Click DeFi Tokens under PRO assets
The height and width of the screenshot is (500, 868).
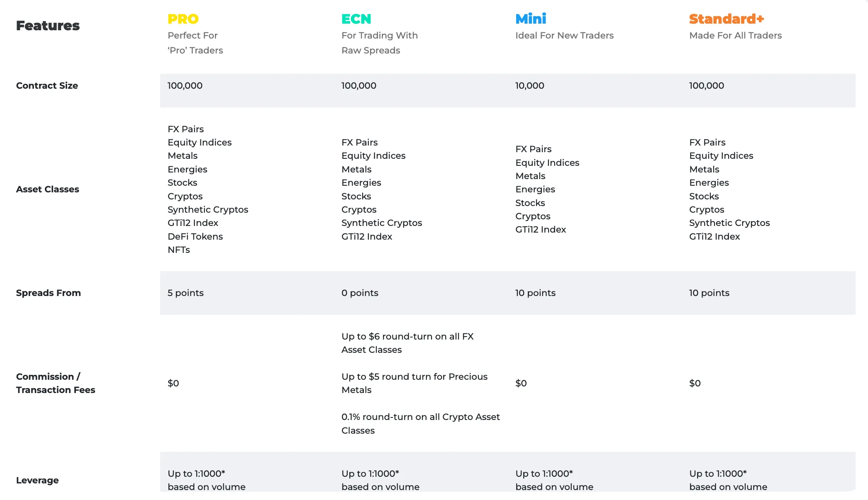[x=195, y=236]
